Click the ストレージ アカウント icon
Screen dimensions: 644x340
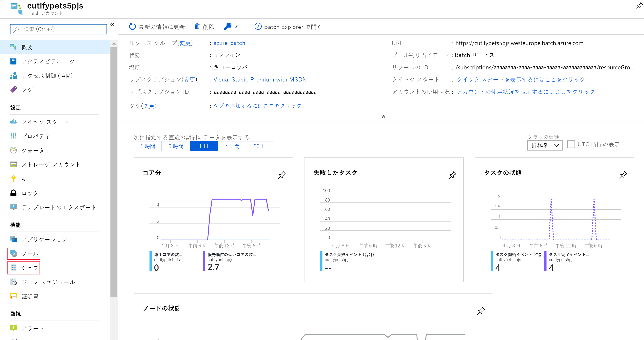coord(13,164)
